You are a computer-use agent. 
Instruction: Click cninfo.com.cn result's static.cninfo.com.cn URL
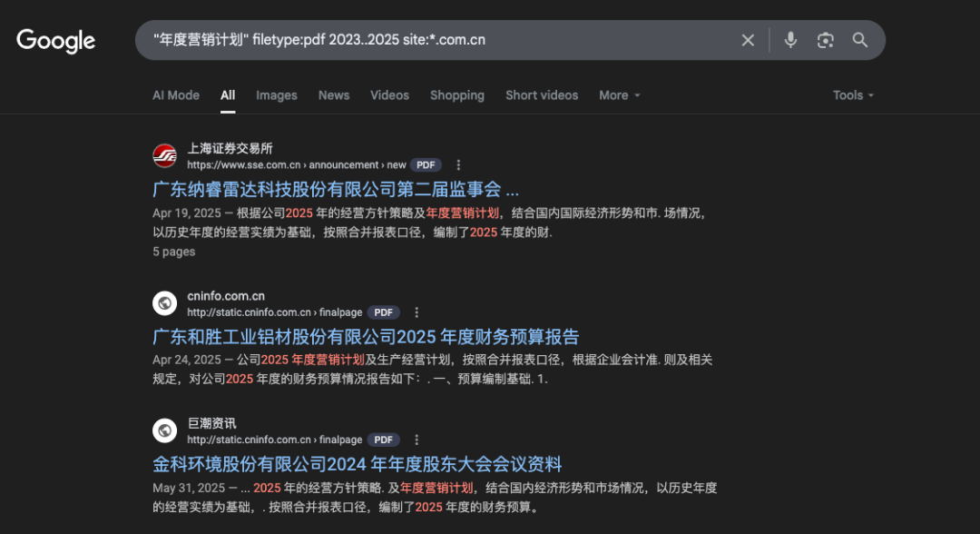point(274,312)
